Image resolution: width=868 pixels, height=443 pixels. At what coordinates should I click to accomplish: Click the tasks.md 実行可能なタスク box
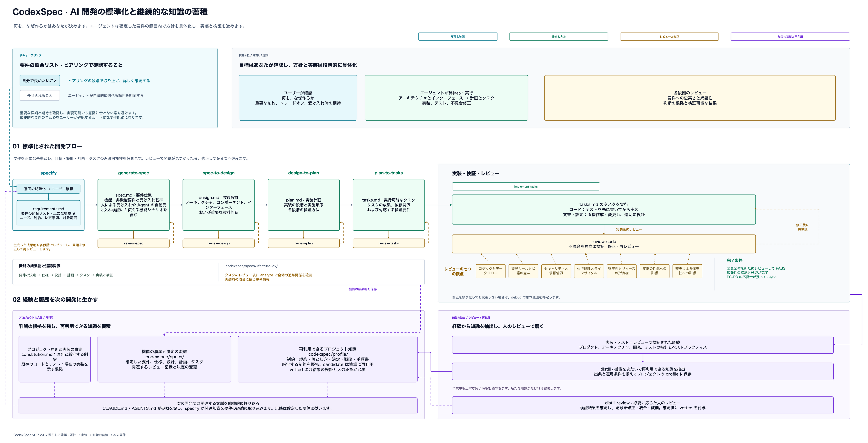[x=389, y=205]
